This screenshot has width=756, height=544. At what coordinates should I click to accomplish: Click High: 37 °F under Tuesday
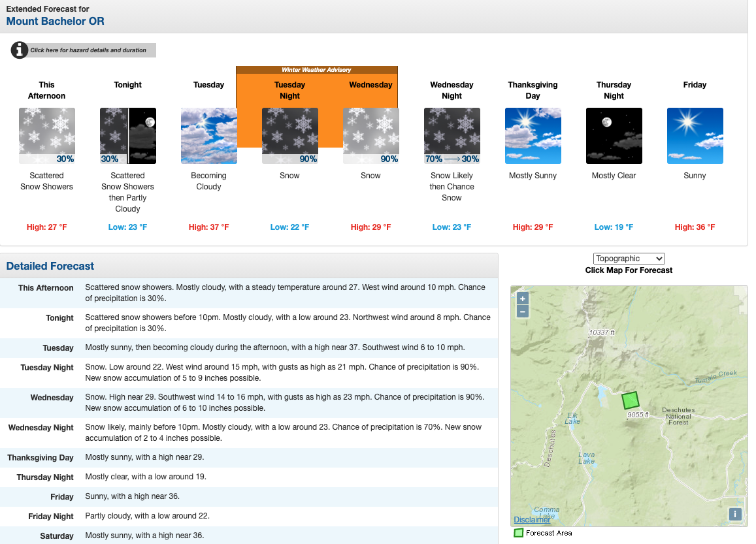coord(209,227)
